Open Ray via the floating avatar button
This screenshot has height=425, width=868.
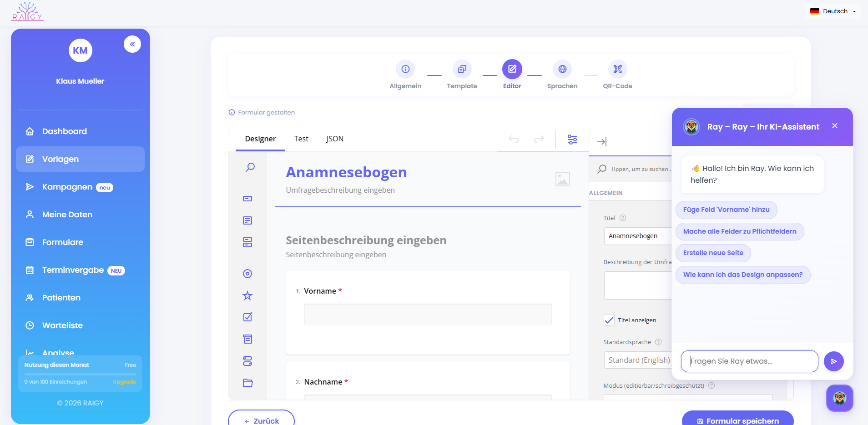[839, 398]
